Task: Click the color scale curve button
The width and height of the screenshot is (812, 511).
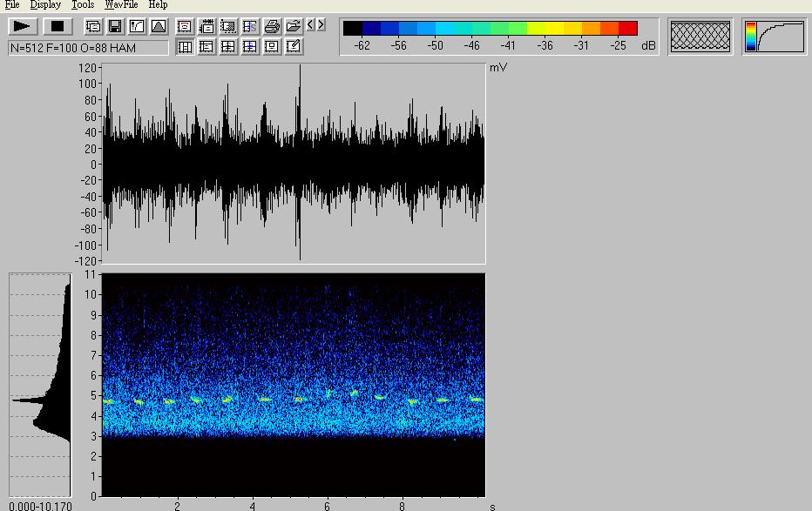Action: coord(775,37)
